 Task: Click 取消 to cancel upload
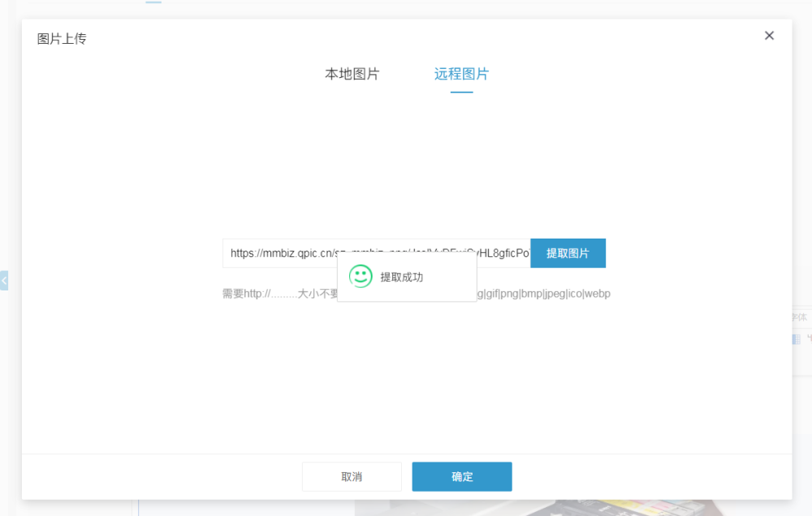coord(352,477)
